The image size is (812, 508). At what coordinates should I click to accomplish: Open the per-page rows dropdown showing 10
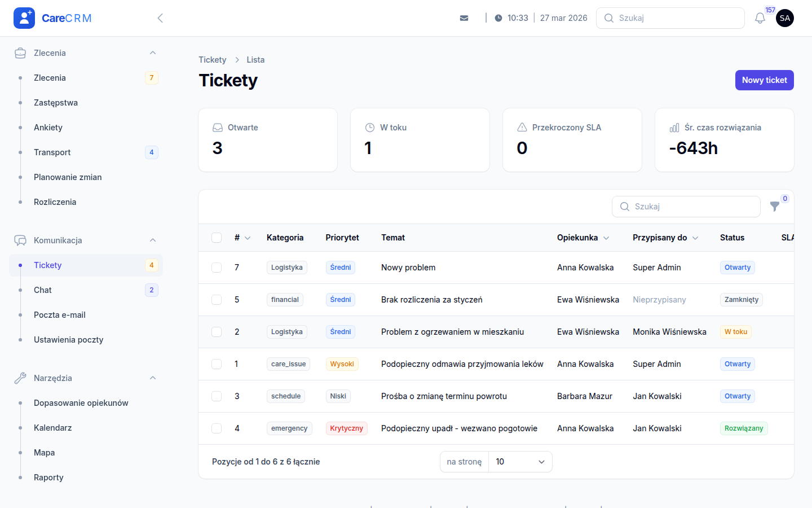(520, 462)
